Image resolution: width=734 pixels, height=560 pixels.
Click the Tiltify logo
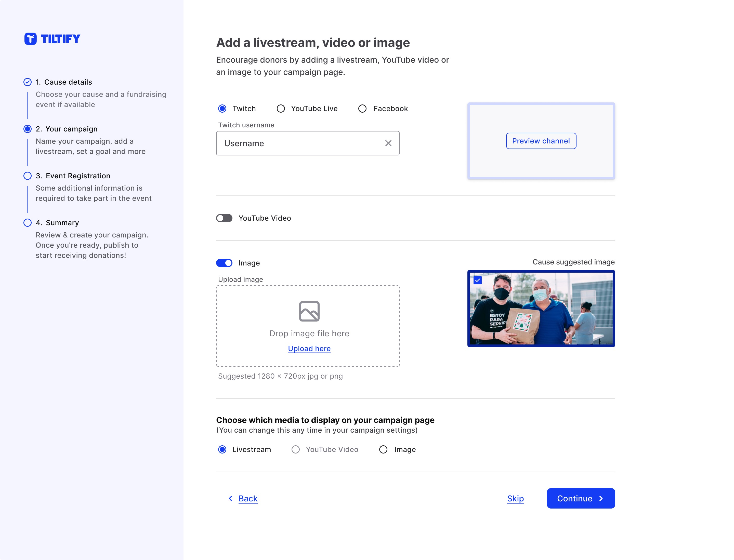click(52, 39)
